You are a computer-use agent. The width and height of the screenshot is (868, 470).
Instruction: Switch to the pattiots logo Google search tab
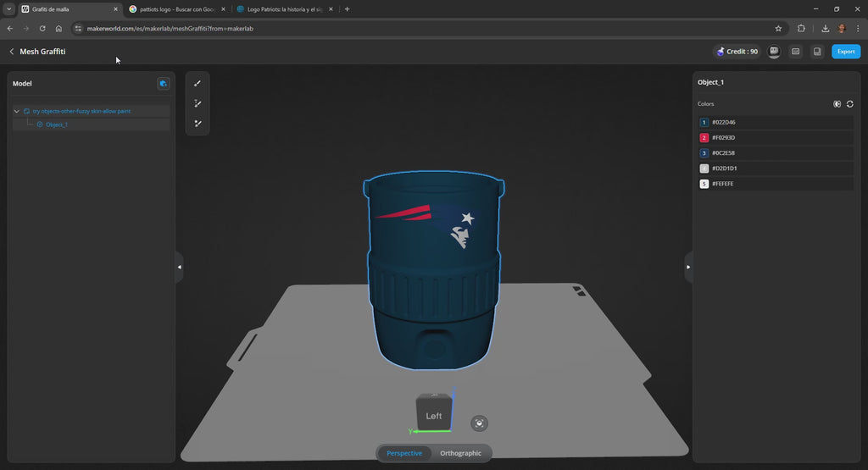[x=176, y=9]
